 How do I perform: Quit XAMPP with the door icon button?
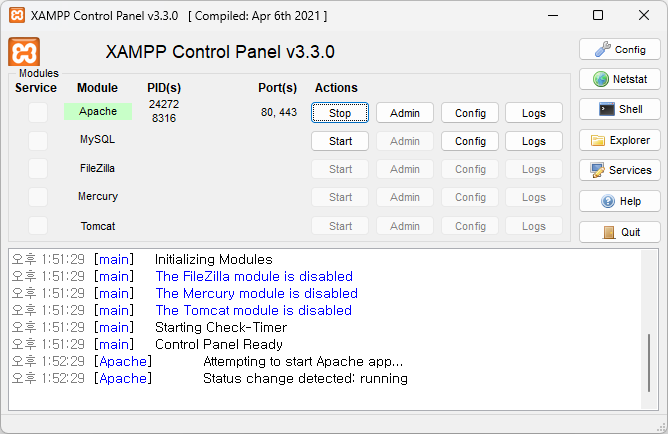coord(619,232)
